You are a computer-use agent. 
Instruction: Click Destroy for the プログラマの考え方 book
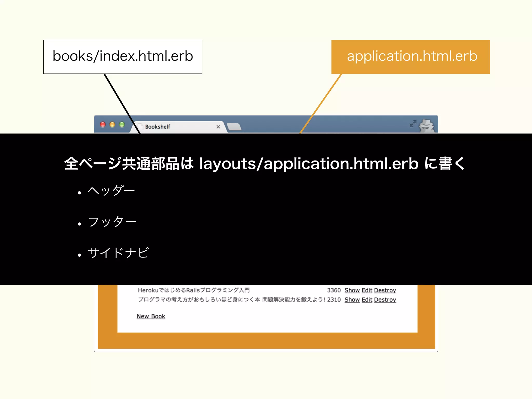pos(385,300)
